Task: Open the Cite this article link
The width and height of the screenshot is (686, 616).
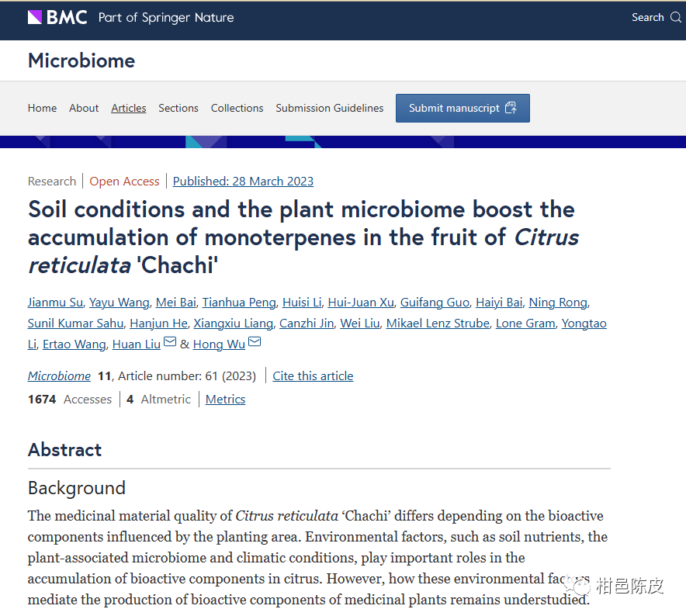Action: (x=313, y=375)
